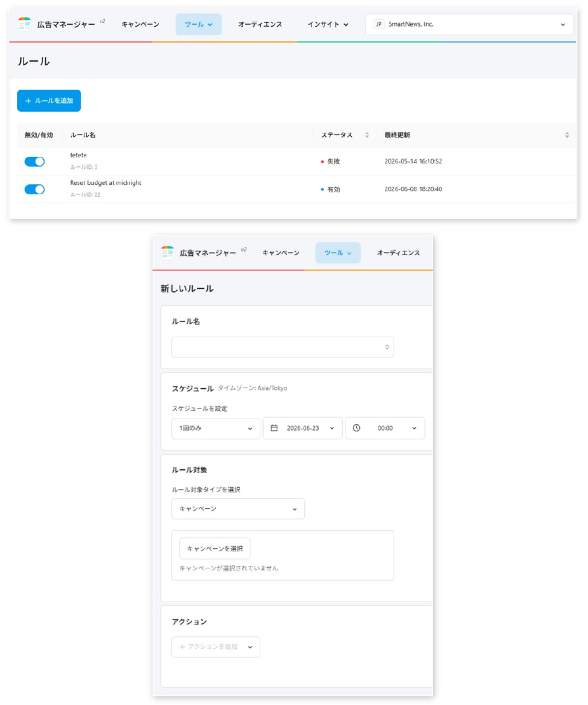Click the ルール名 input field

283,347
